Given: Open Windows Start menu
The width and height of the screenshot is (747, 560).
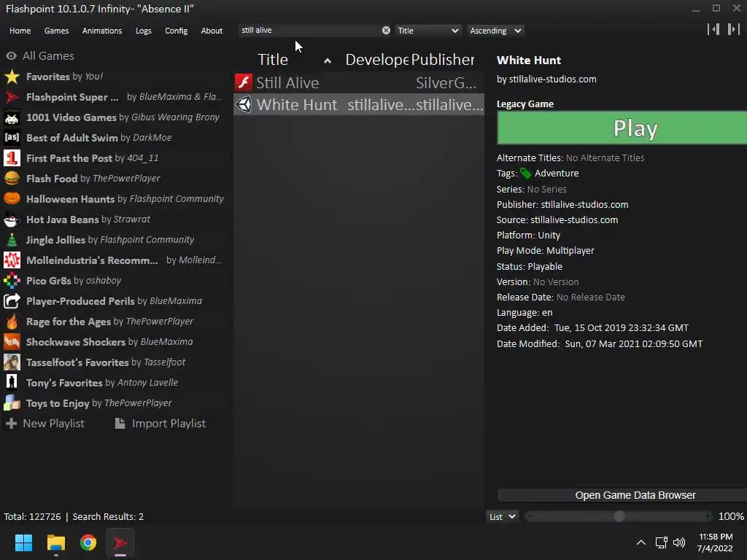Looking at the screenshot, I should (23, 542).
